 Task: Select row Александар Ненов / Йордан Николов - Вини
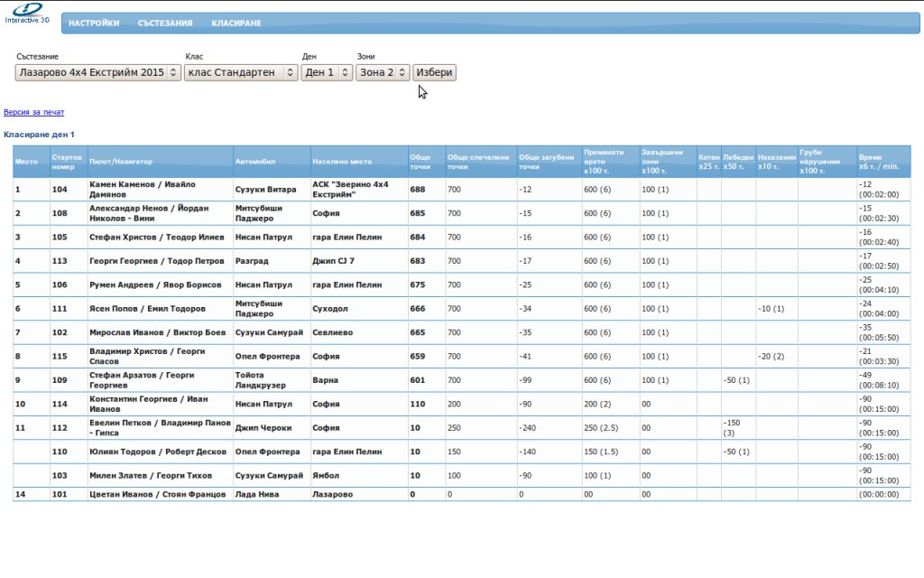click(461, 213)
